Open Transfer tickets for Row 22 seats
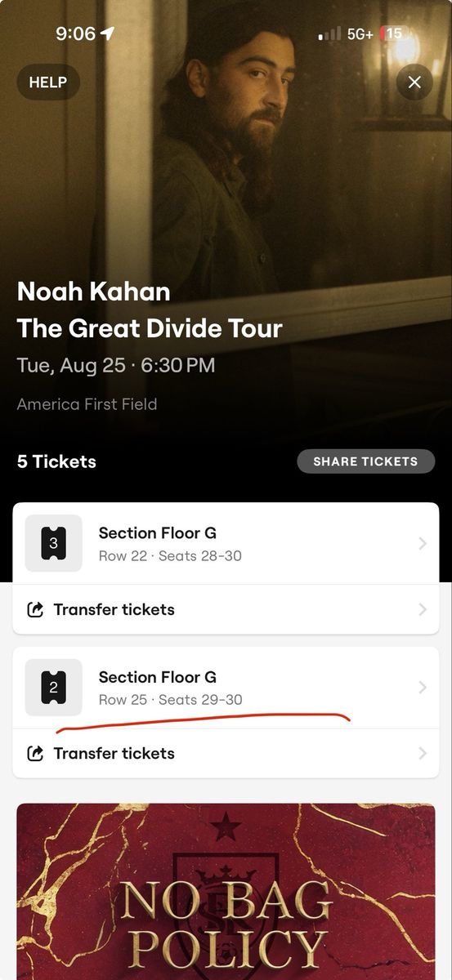Viewport: 452px width, 980px height. [226, 610]
